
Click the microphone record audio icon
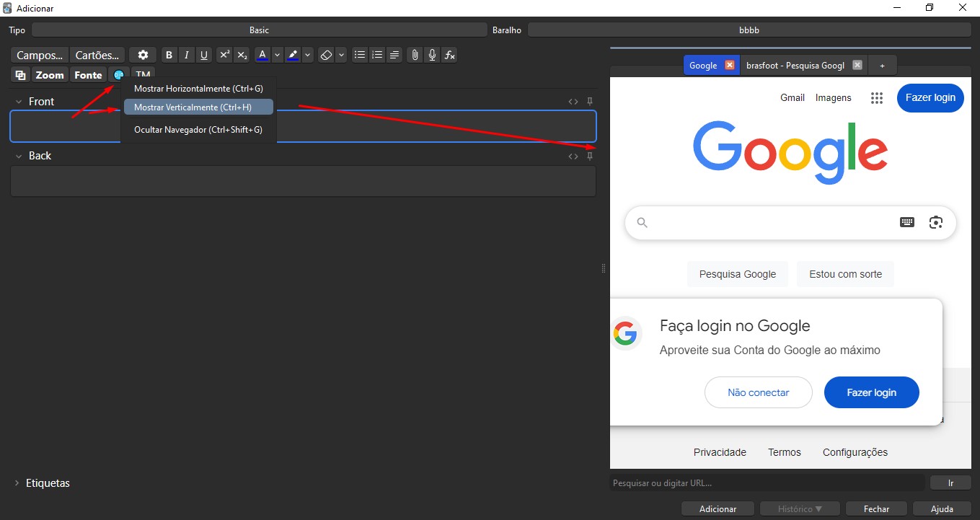pos(432,56)
